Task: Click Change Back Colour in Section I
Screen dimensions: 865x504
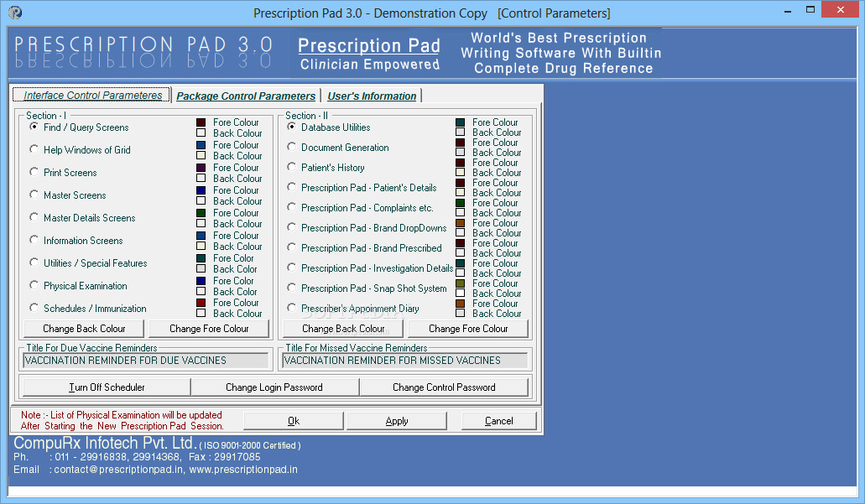Action: click(84, 329)
